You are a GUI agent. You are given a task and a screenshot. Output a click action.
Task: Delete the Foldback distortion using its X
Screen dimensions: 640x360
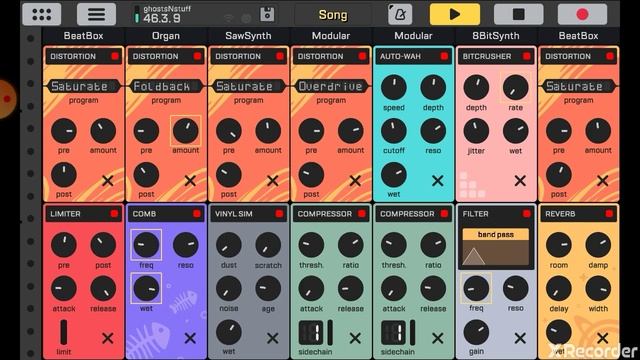click(x=190, y=180)
